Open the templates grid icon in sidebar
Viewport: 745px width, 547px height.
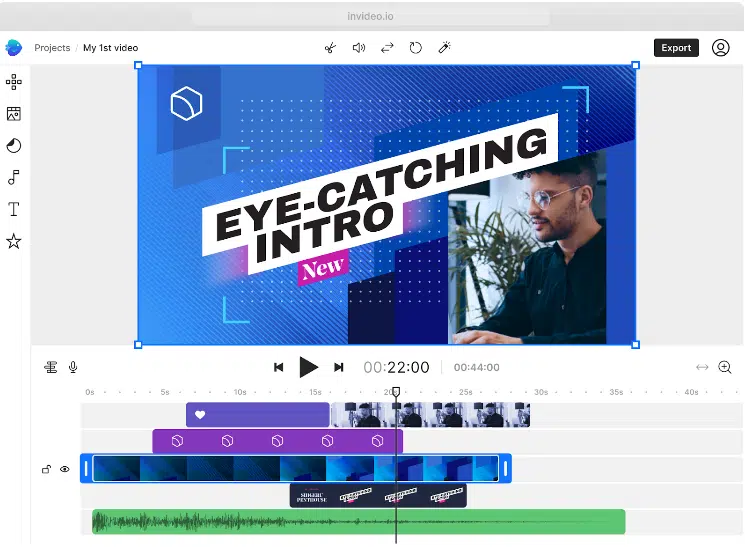(14, 82)
